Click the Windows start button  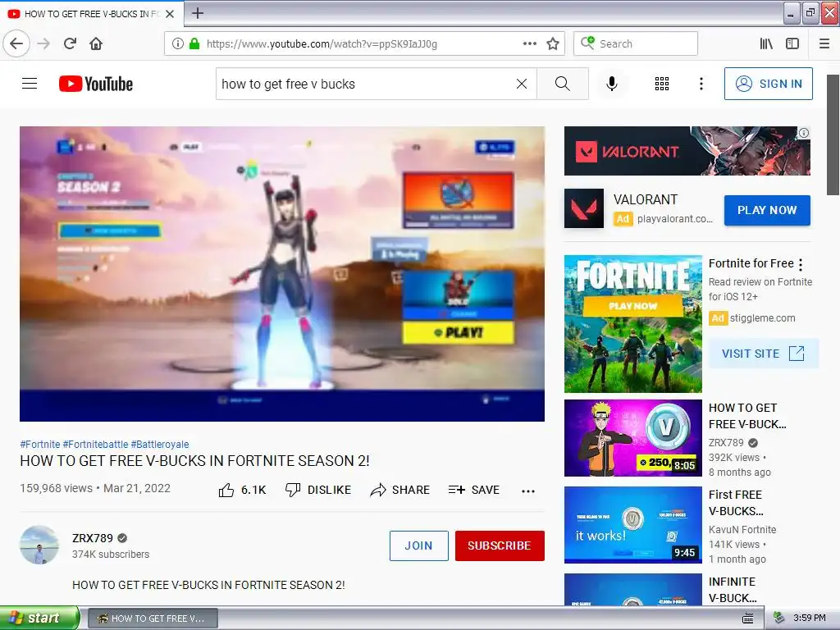39,618
